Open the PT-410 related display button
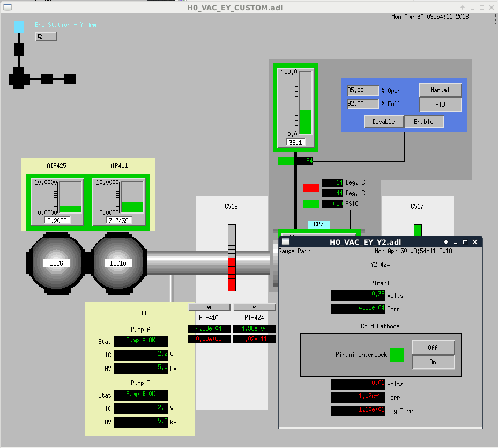Screen dimensions: 498x448 pyautogui.click(x=209, y=307)
